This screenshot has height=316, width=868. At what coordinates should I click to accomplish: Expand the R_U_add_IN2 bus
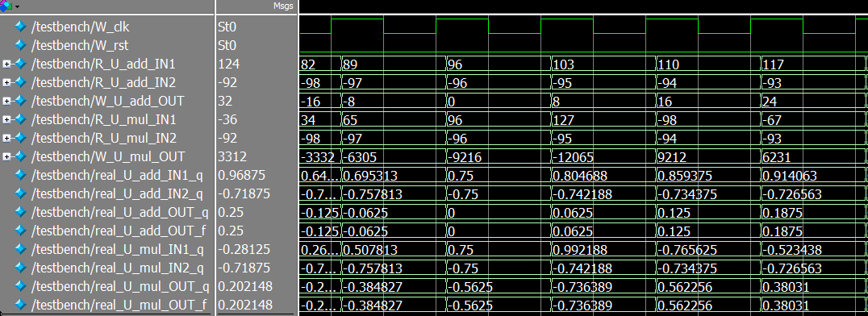point(6,82)
